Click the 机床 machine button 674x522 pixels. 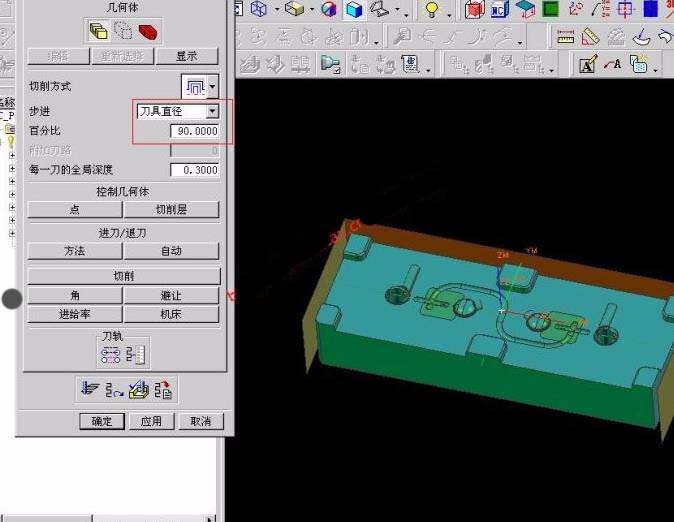(x=171, y=314)
